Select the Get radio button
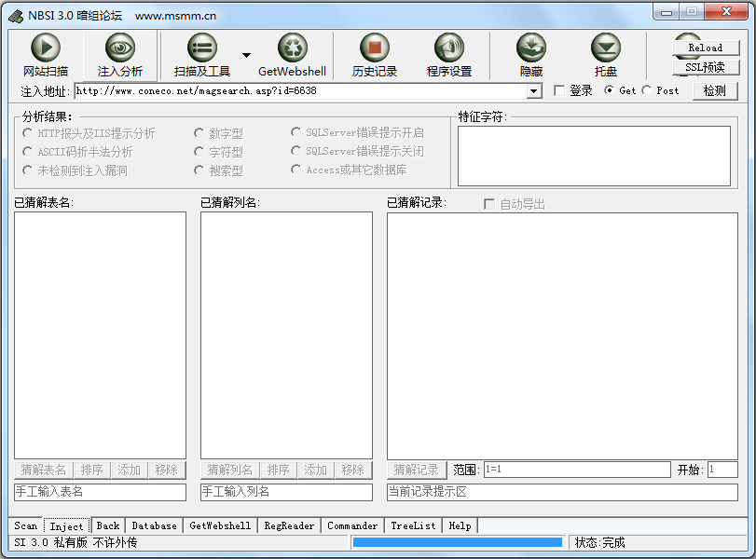 (610, 90)
